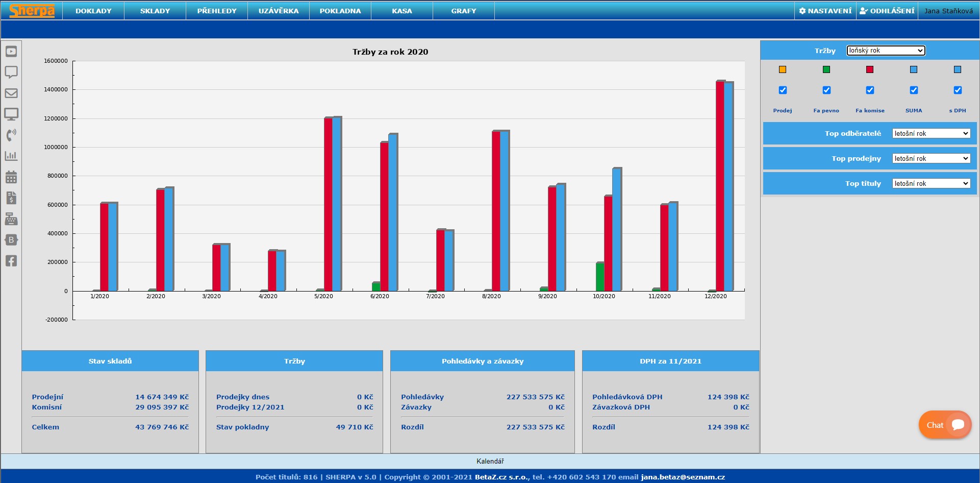Click the green Fa pevno color swatch
Image resolution: width=980 pixels, height=483 pixels.
tap(826, 69)
